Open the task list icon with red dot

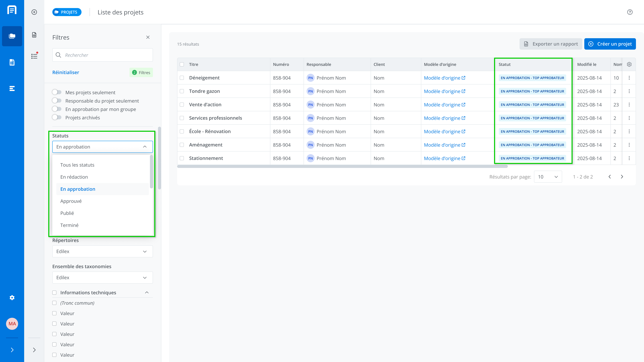34,56
